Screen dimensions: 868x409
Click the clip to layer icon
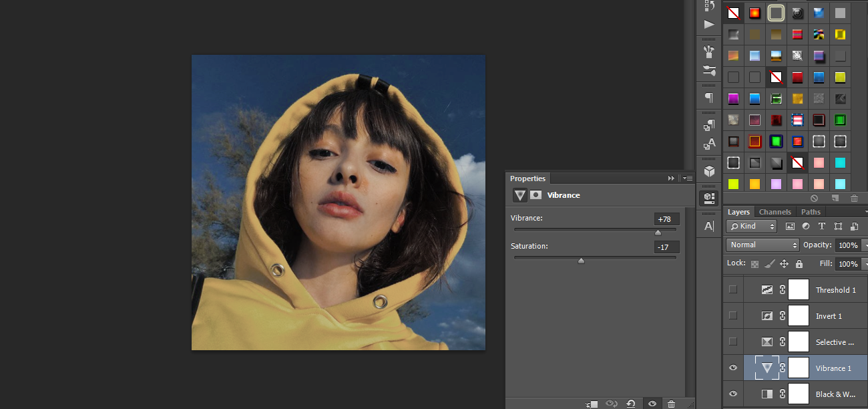[592, 404]
